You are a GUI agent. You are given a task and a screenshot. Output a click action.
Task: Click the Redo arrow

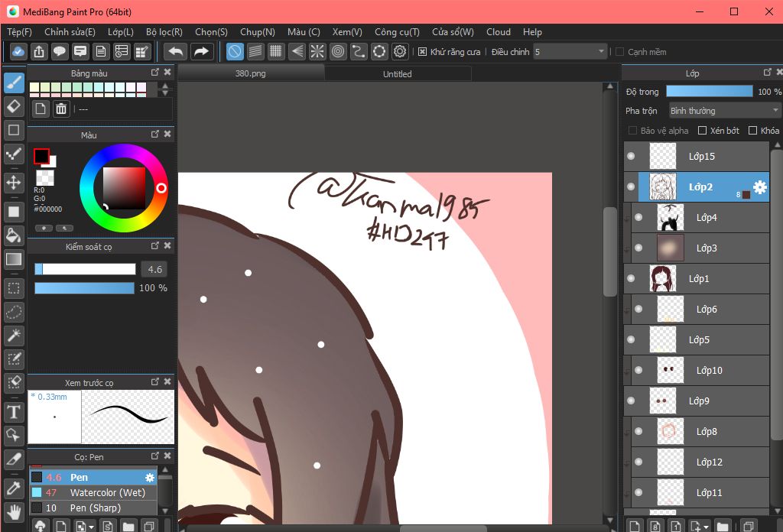tap(201, 51)
